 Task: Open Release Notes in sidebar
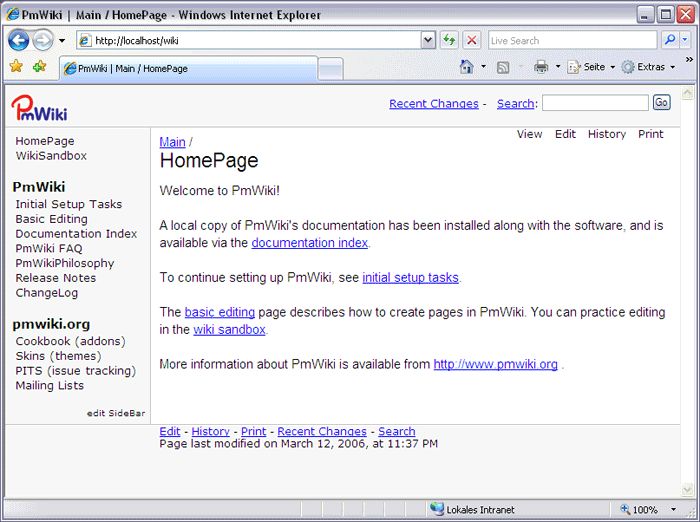tap(56, 278)
